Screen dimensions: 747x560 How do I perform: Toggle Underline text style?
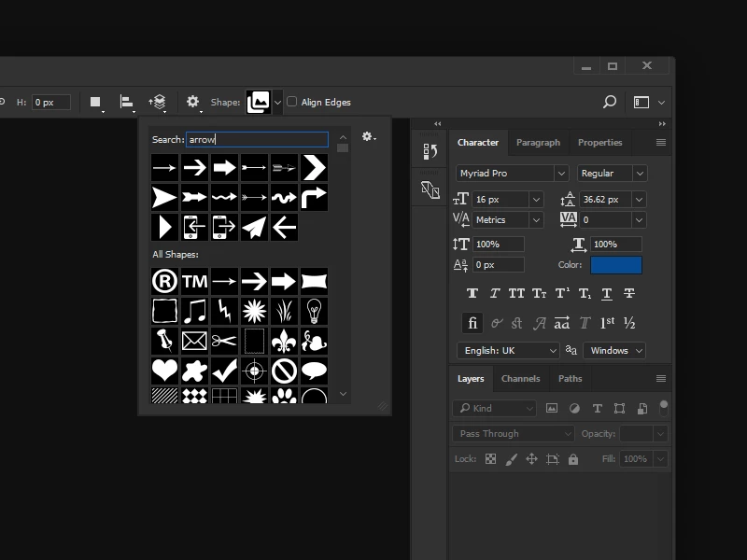(x=606, y=293)
